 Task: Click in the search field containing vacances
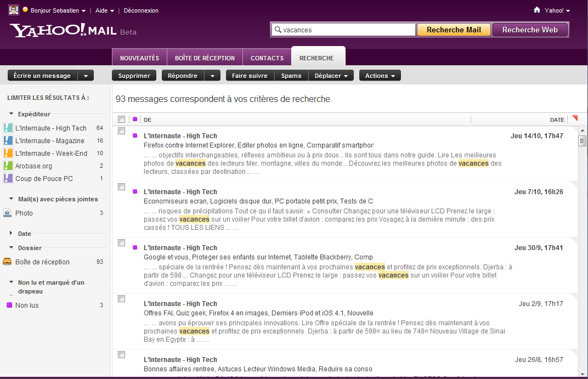(x=343, y=30)
